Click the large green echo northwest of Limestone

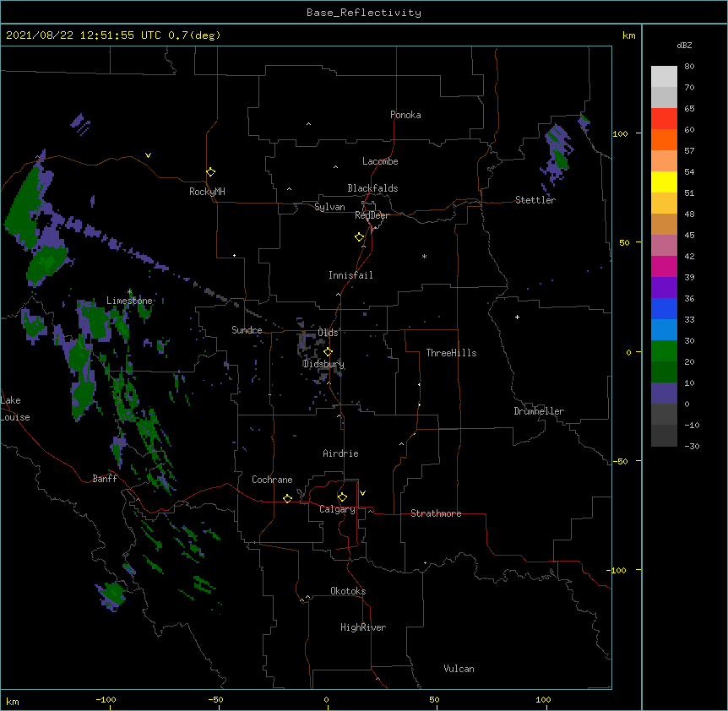click(x=23, y=207)
